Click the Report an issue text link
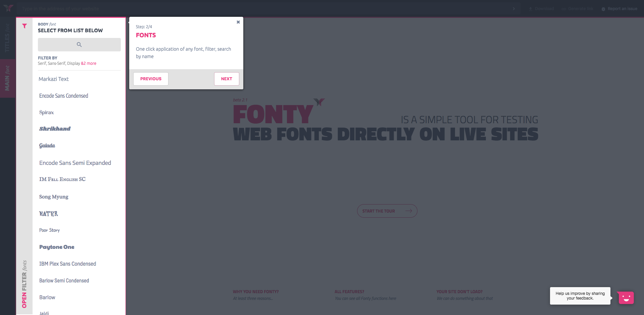Image resolution: width=644 pixels, height=315 pixels. [622, 9]
